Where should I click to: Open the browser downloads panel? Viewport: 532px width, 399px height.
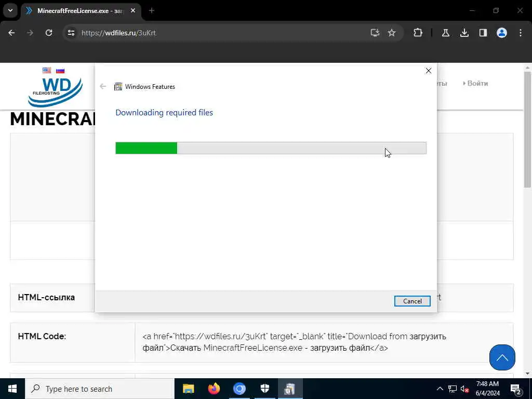[464, 33]
